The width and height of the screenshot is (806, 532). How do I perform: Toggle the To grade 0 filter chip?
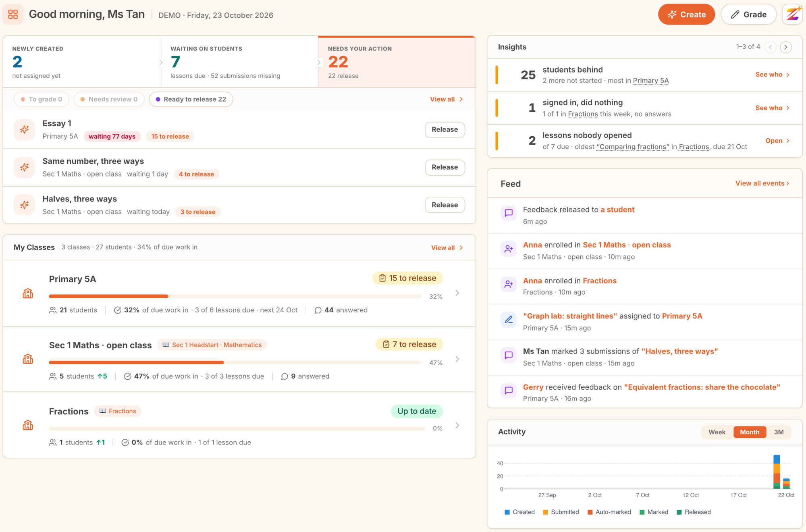pos(42,99)
